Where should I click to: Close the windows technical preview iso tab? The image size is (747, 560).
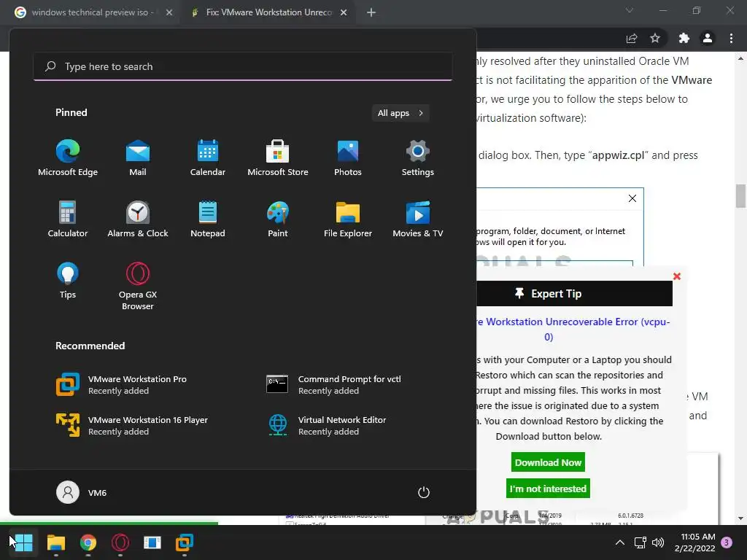(169, 12)
